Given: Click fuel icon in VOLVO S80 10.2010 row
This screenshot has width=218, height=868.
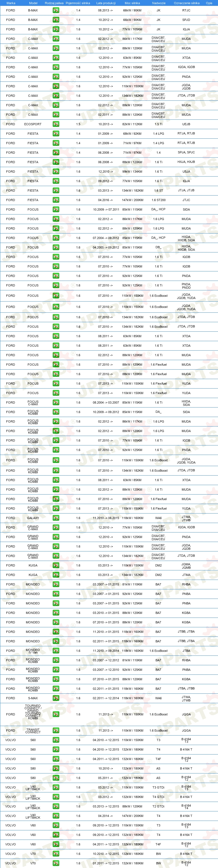Looking at the screenshot, I should click(56, 768).
